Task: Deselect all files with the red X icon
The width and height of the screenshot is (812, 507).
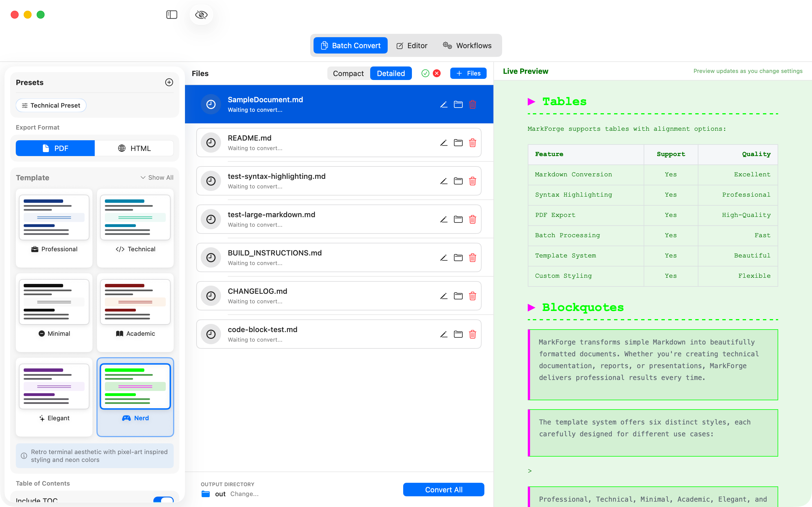Action: click(x=436, y=73)
